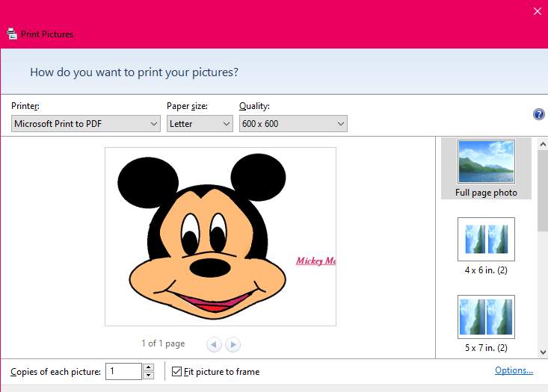Toggle the Fit picture to frame checkbox
The width and height of the screenshot is (548, 392).
177,371
